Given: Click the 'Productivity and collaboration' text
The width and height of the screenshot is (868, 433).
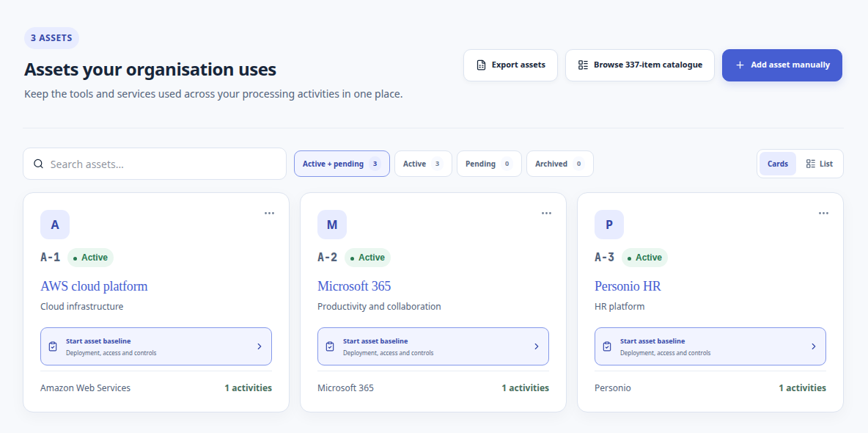Looking at the screenshot, I should (x=379, y=307).
